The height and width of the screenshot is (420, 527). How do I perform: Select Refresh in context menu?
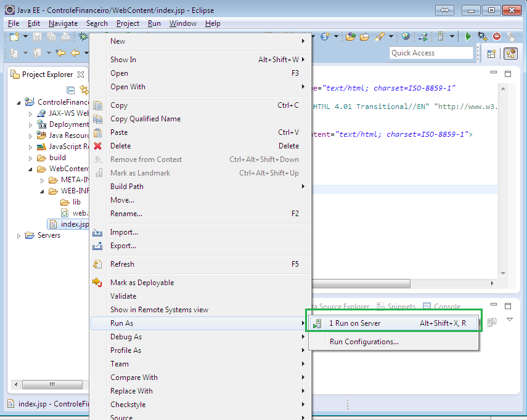[x=201, y=264]
